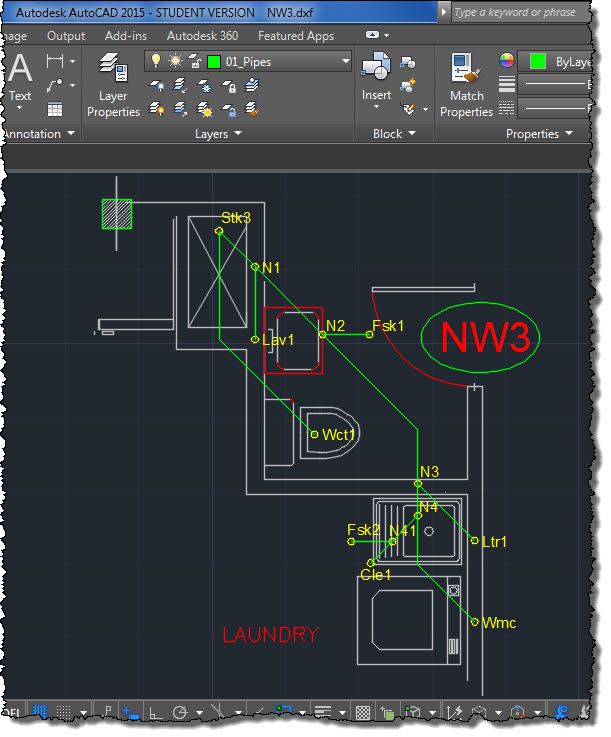The image size is (611, 737).
Task: Toggle 01_Pipes layer lock state icon
Action: pos(195,61)
